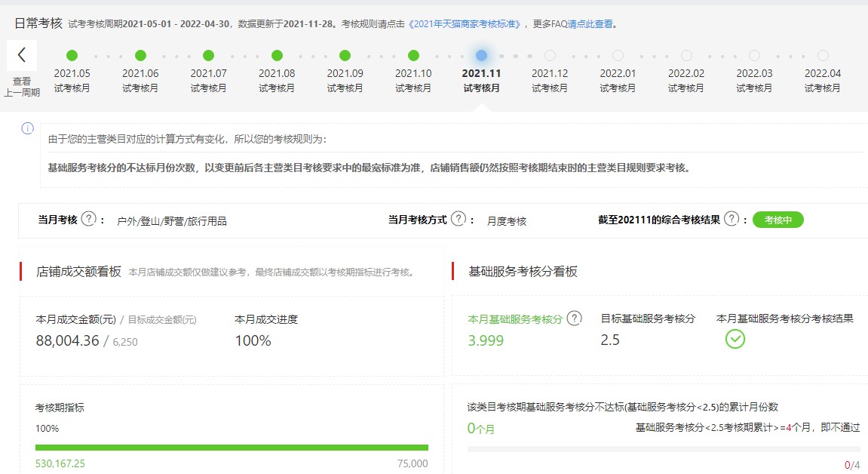
Task: Click the 基础服务考核分 0/4 progress bar
Action: [664, 449]
